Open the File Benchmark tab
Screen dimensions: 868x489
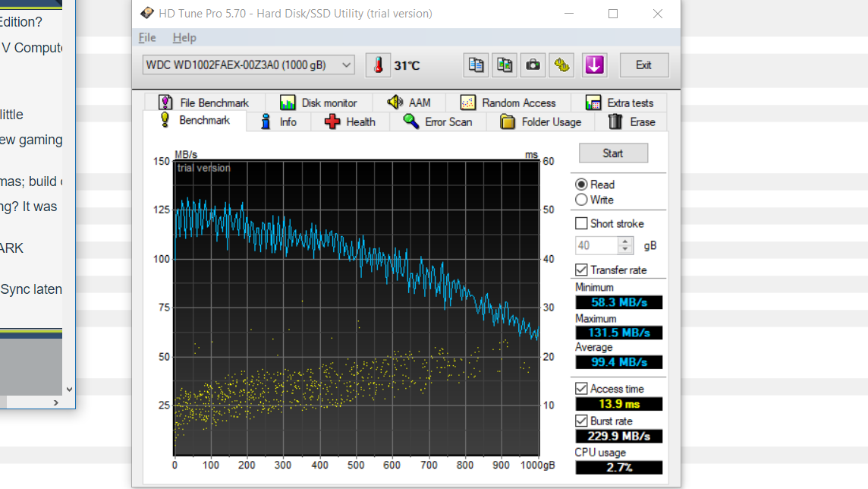[204, 103]
